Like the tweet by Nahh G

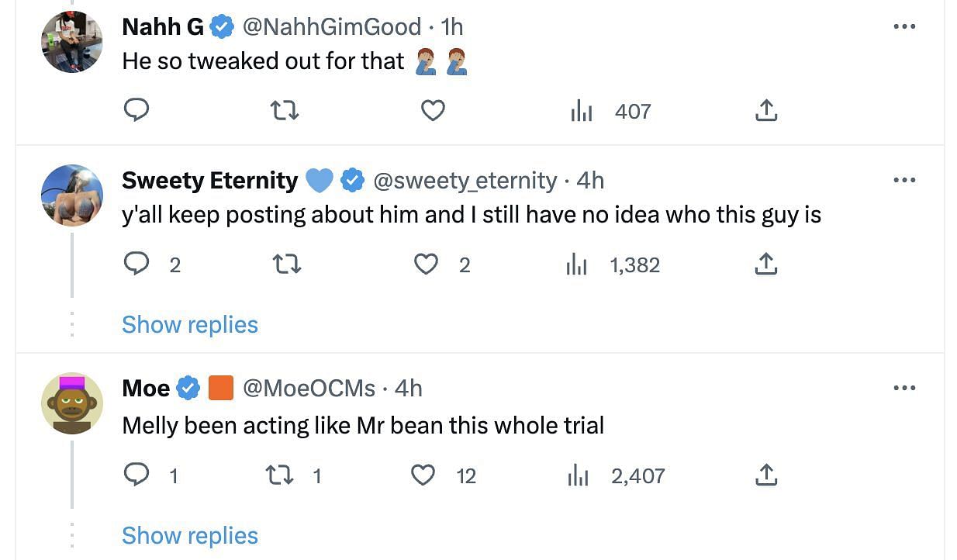click(433, 111)
